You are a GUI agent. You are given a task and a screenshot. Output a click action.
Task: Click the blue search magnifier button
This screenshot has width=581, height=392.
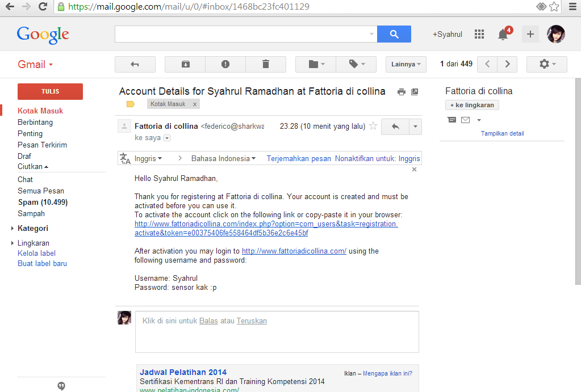pos(394,34)
